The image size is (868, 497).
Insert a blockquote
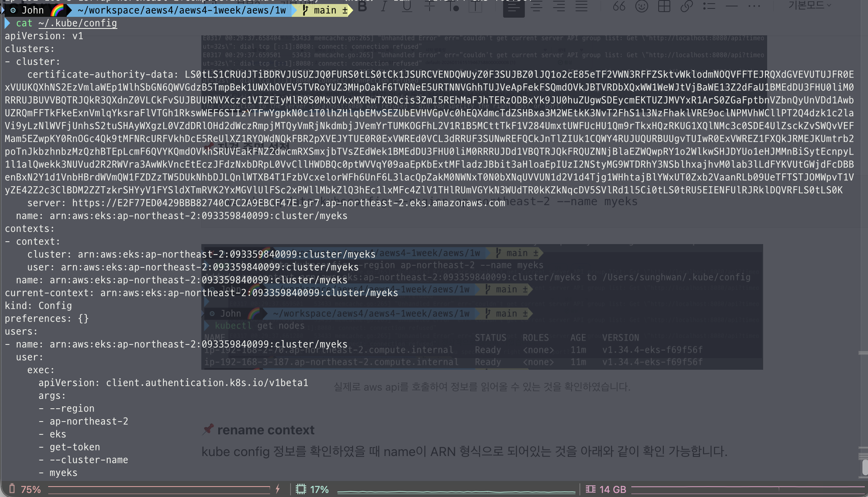click(x=619, y=6)
